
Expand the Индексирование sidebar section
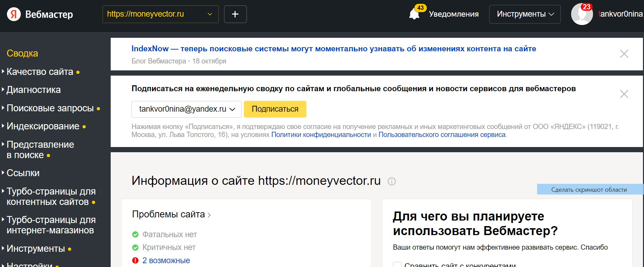coord(43,126)
